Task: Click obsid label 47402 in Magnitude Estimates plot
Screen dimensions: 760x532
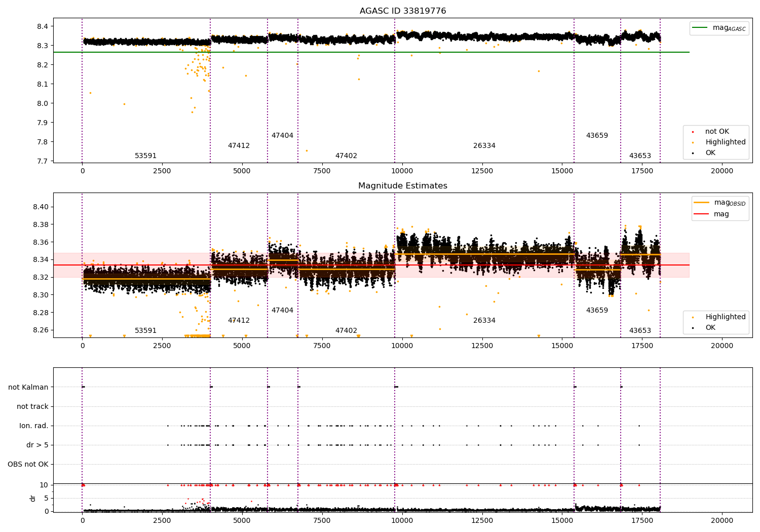Action: (x=346, y=331)
